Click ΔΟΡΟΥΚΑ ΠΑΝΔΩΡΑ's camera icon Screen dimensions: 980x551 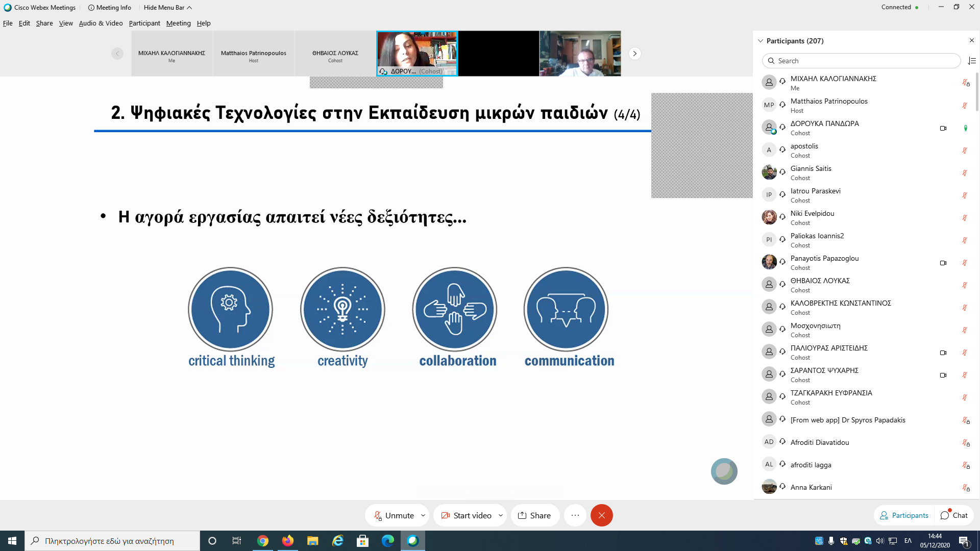943,128
